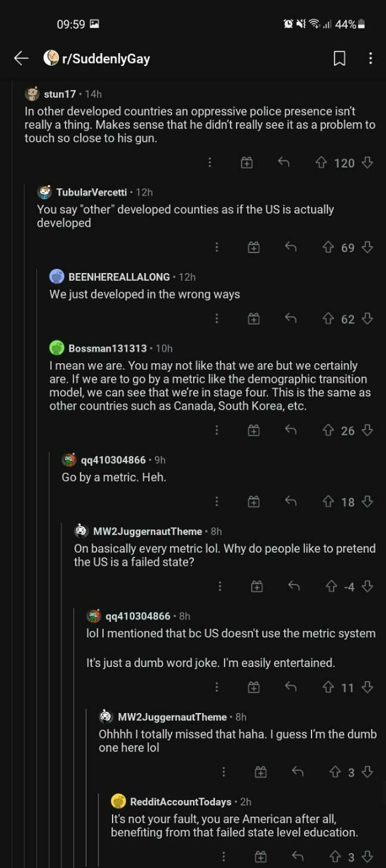Screen dimensions: 386x868
Task: Upvote Bossman131313's comment
Action: [328, 430]
